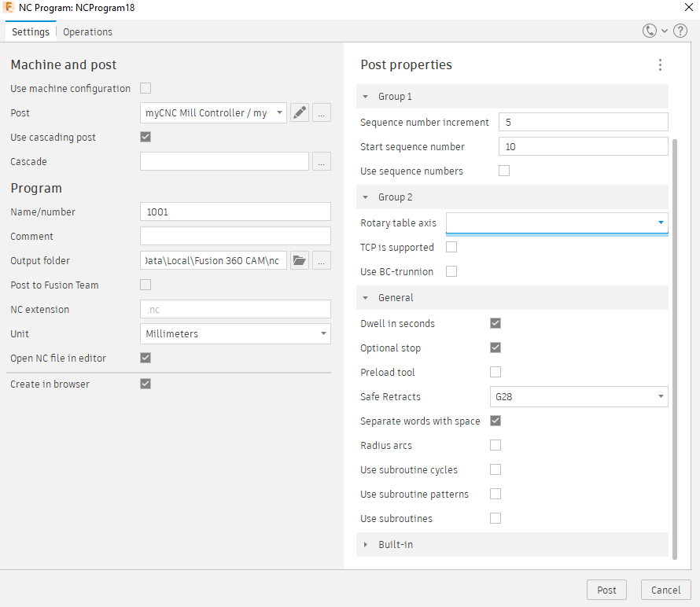The image size is (700, 607).
Task: Enable Use machine configuration checkbox
Action: 146,88
